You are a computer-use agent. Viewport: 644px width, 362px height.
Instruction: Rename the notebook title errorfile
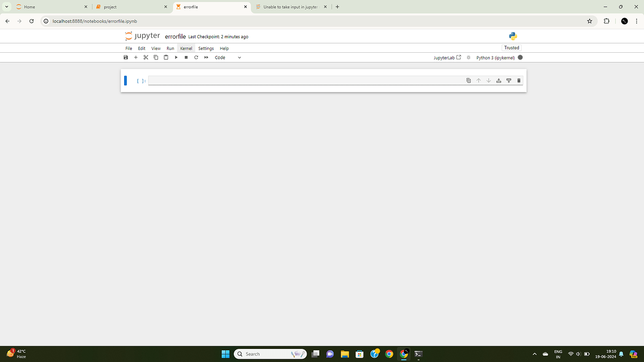coord(175,36)
